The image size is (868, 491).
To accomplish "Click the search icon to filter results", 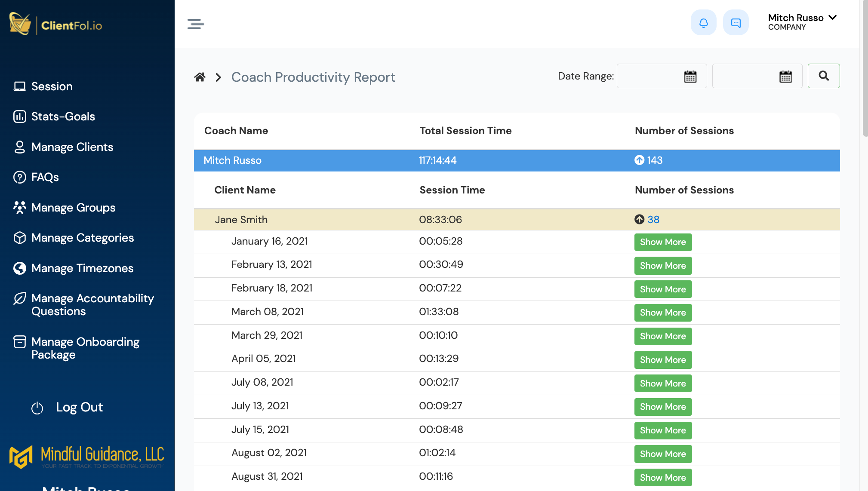I will (x=823, y=76).
